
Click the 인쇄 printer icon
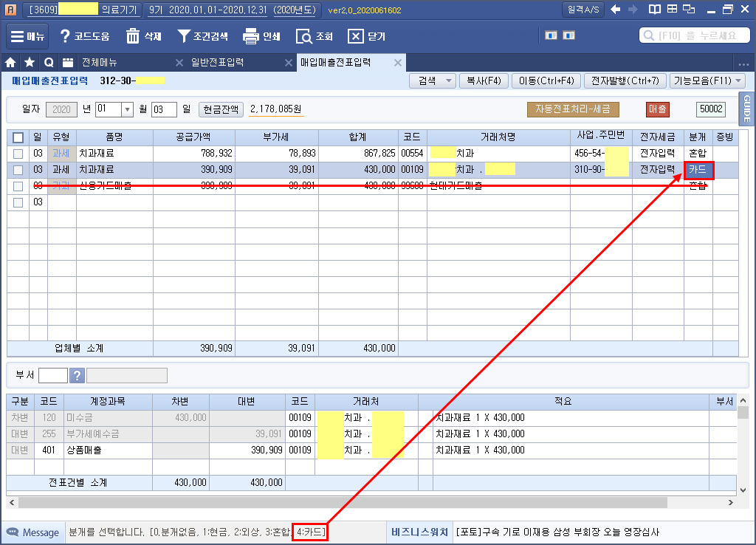(x=251, y=36)
